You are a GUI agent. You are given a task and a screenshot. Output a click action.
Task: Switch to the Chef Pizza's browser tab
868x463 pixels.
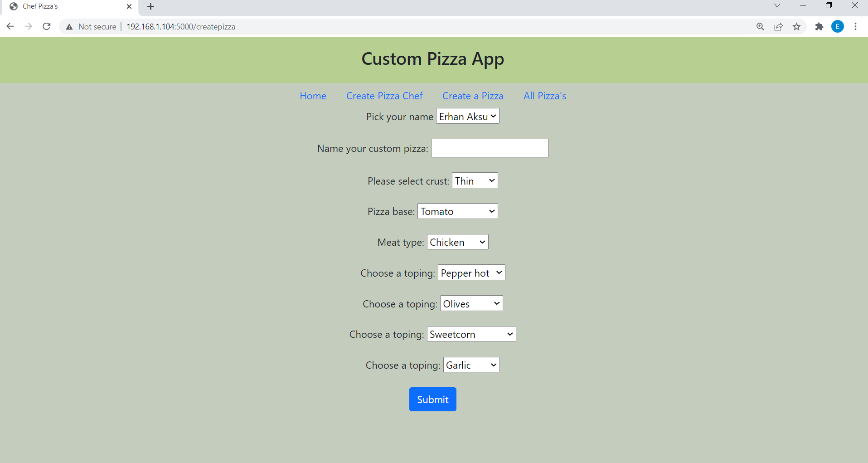tap(63, 7)
